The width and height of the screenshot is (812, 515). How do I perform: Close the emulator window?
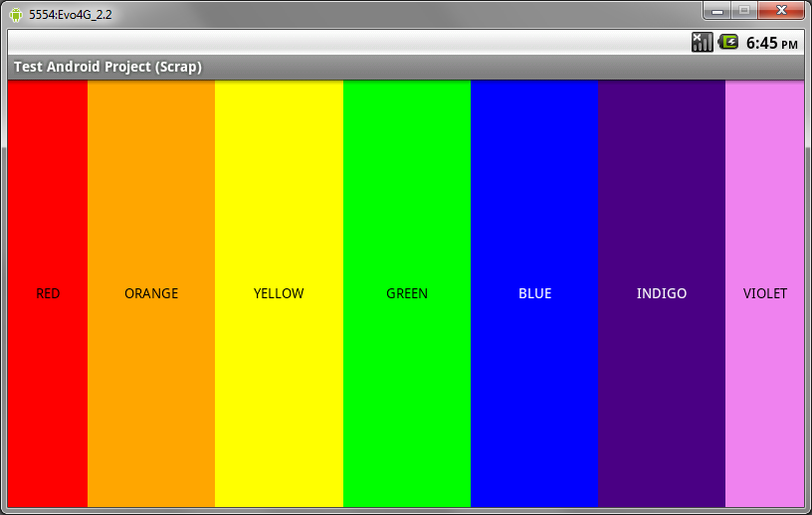781,11
